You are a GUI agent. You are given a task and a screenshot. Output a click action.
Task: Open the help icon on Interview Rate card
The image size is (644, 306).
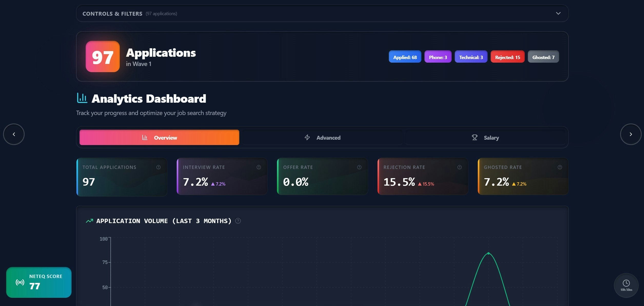tap(259, 167)
